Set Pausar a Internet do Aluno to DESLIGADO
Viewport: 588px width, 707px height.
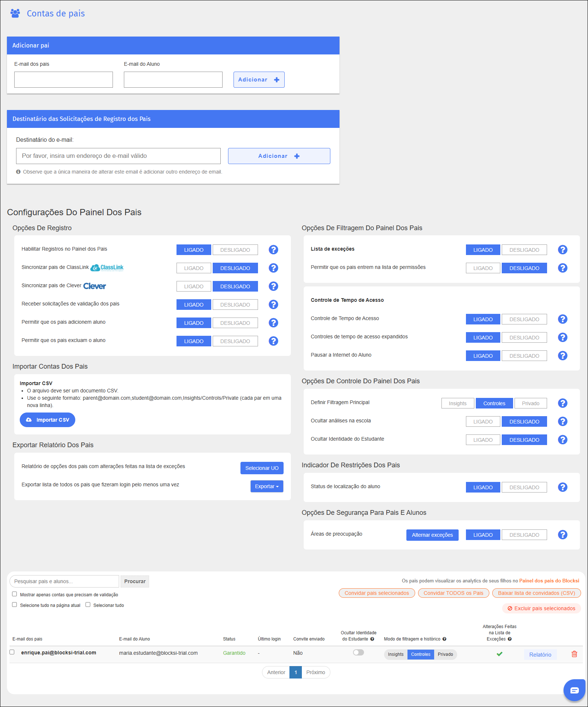524,356
